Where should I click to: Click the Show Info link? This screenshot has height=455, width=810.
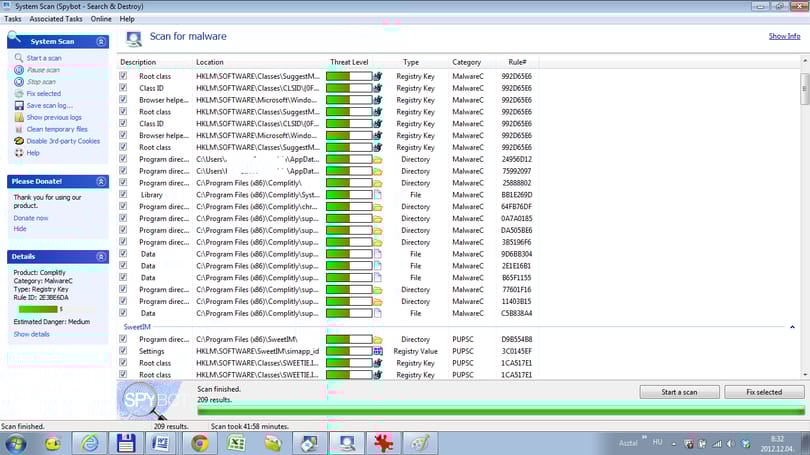(x=784, y=36)
